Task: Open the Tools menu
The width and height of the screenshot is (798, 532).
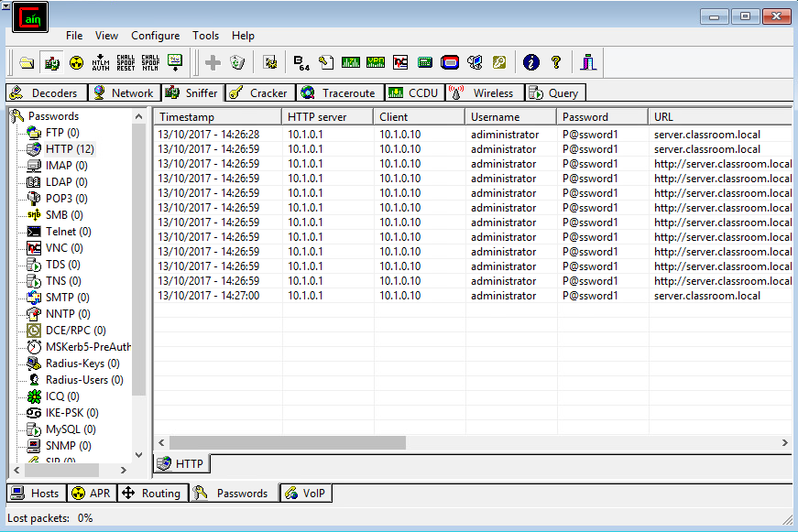Action: (205, 36)
